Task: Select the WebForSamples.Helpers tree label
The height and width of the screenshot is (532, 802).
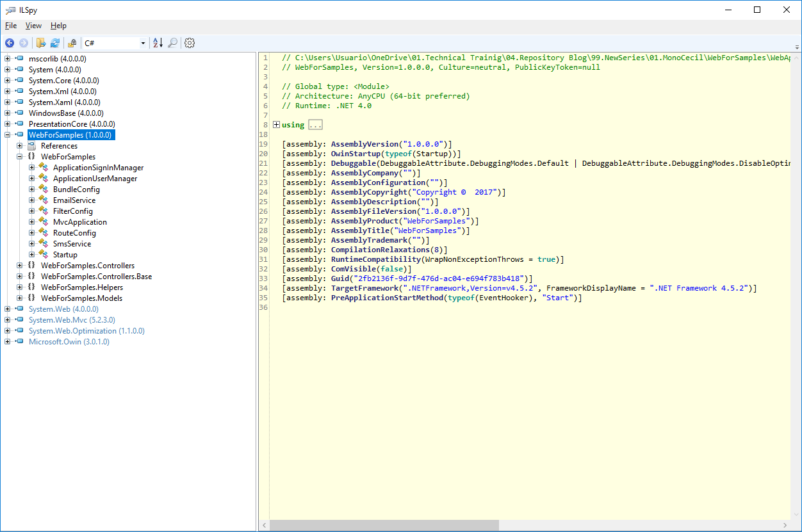Action: [x=81, y=287]
